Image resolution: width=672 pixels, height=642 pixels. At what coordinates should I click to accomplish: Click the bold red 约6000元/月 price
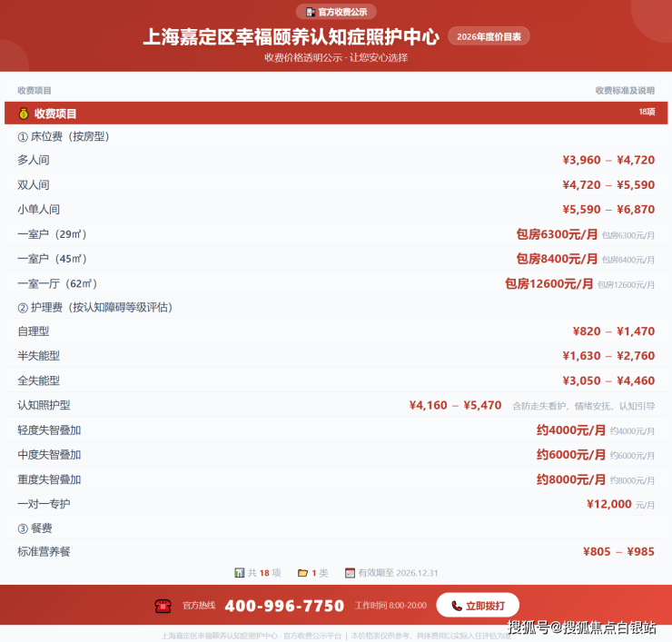point(571,455)
